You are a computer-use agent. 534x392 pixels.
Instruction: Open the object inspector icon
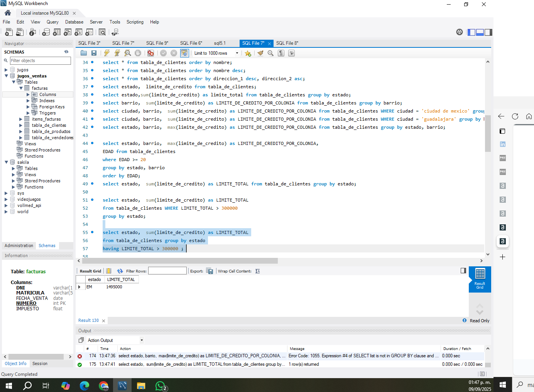tap(33, 32)
